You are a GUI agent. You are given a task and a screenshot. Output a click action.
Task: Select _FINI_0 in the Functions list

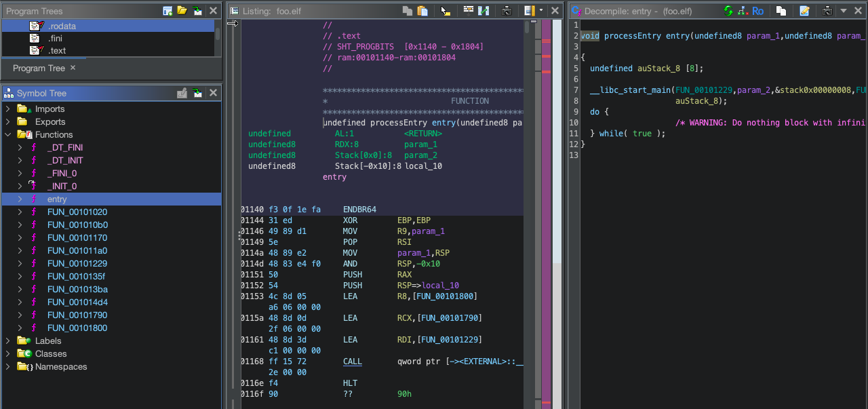tap(62, 173)
